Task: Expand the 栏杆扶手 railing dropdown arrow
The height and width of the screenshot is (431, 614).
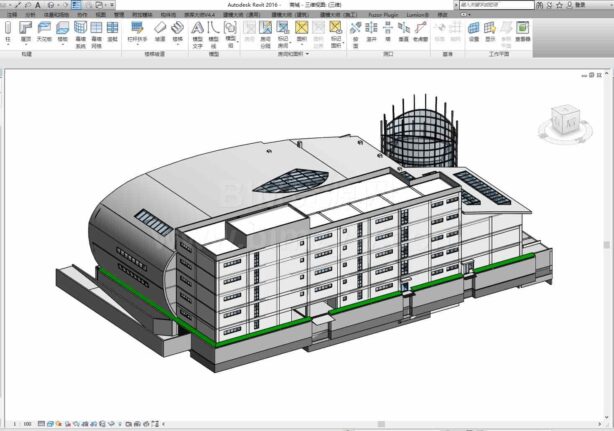Action: [x=137, y=44]
